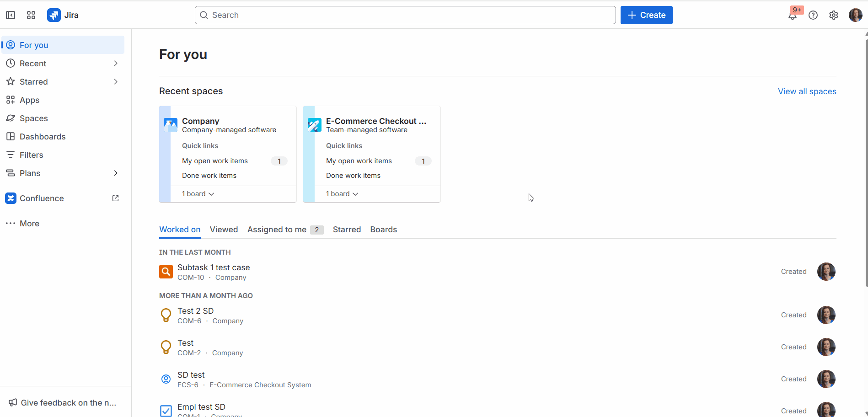Click the Confluence external link icon
This screenshot has height=417, width=868.
(x=115, y=198)
